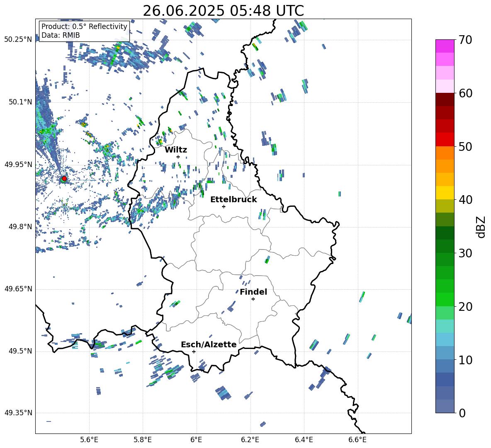Screen dimensions: 491x448
Task: Click the cross marker below Wiltz
Action: click(178, 157)
